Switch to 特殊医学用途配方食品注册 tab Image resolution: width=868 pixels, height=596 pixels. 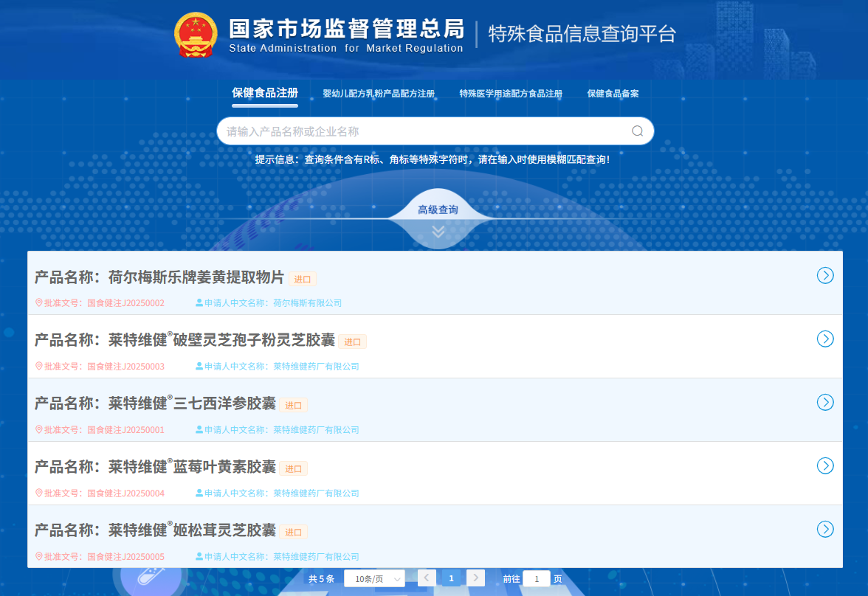[511, 94]
